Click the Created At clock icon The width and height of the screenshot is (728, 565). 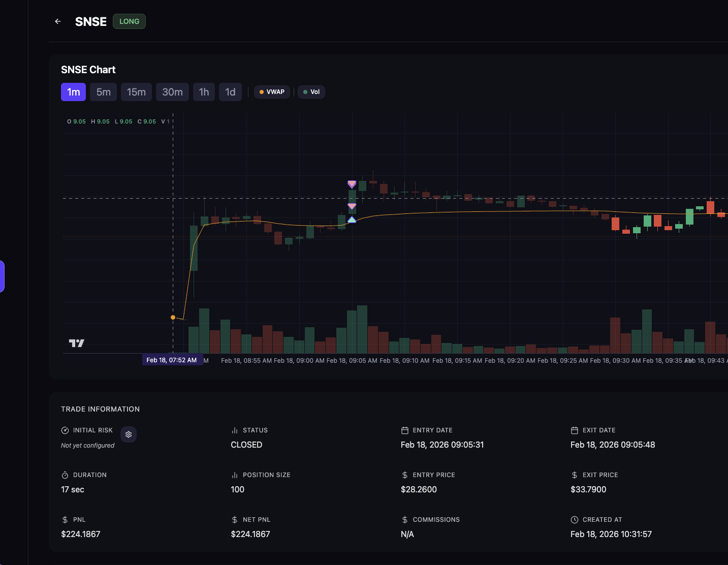coord(575,520)
